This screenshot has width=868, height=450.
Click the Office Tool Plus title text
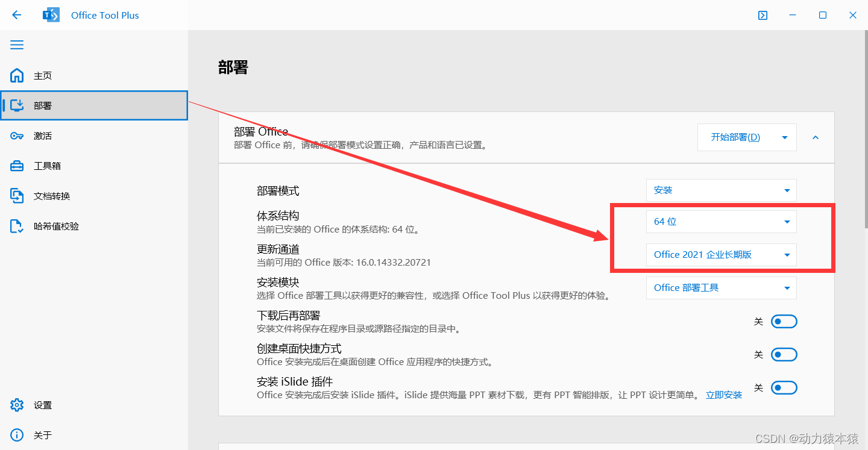(x=105, y=15)
